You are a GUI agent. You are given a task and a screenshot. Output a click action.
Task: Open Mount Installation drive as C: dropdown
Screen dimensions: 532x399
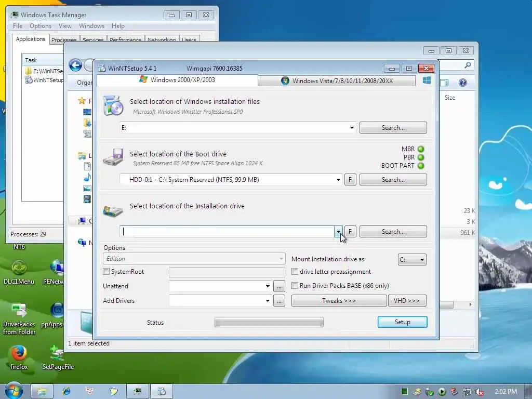(x=412, y=260)
